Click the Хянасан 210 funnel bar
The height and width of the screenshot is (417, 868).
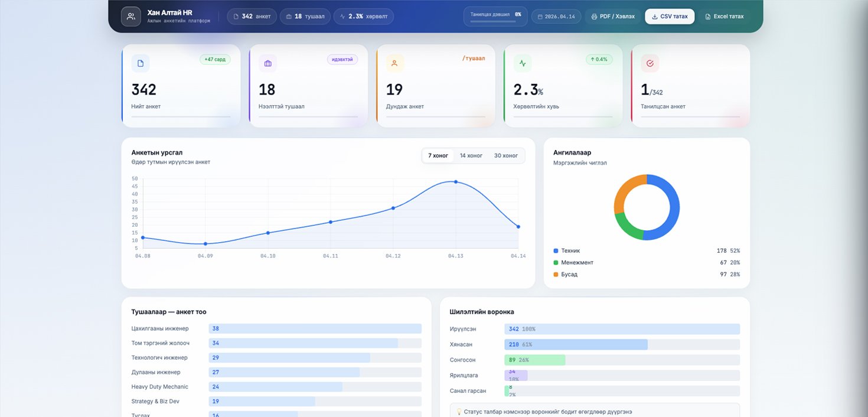[x=576, y=344]
